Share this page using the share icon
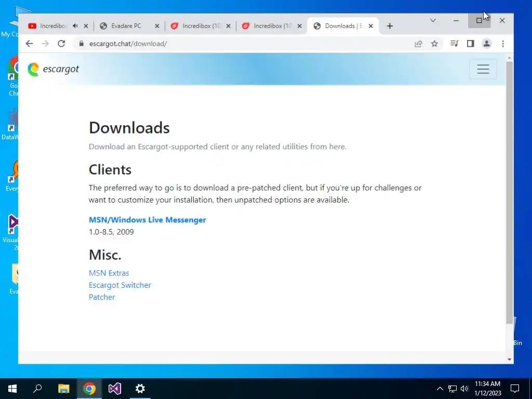This screenshot has height=399, width=532. point(418,44)
